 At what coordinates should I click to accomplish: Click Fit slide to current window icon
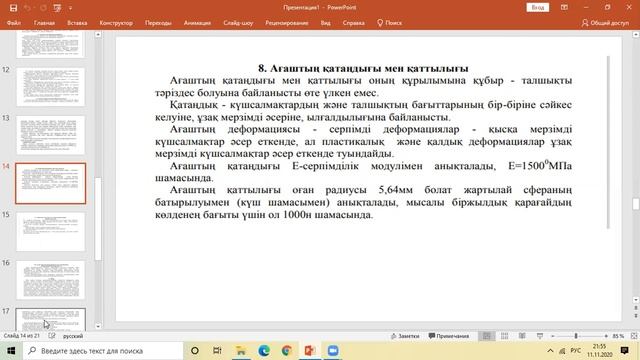click(x=634, y=336)
